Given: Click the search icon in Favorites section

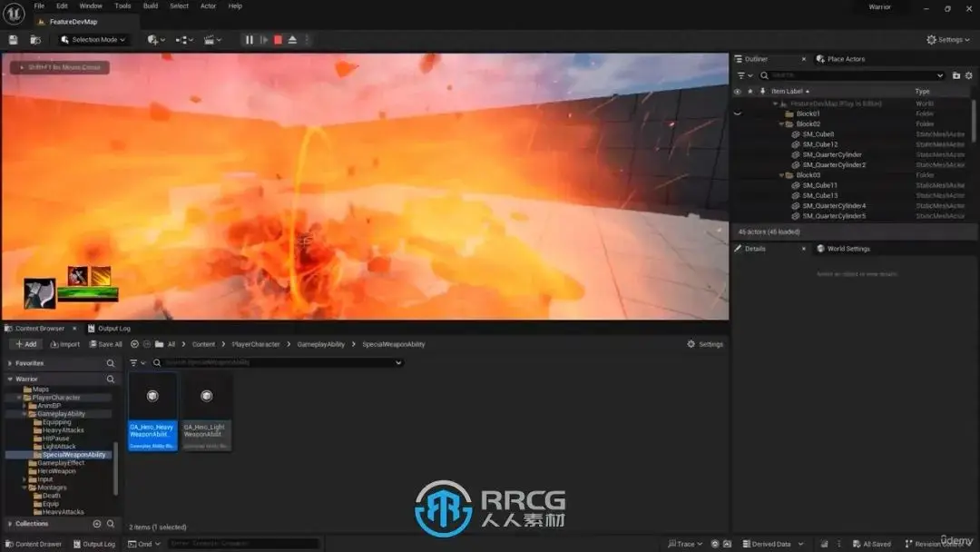Looking at the screenshot, I should pyautogui.click(x=111, y=363).
